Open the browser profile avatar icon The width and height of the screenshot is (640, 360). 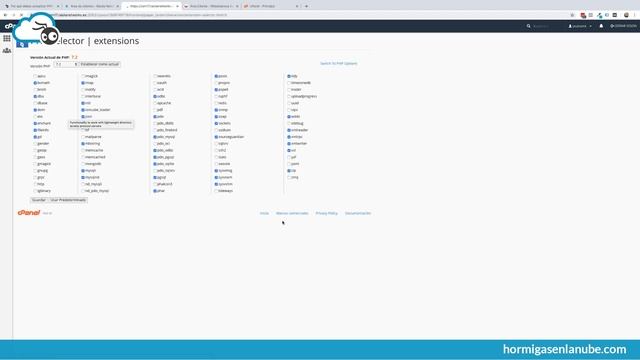627,15
